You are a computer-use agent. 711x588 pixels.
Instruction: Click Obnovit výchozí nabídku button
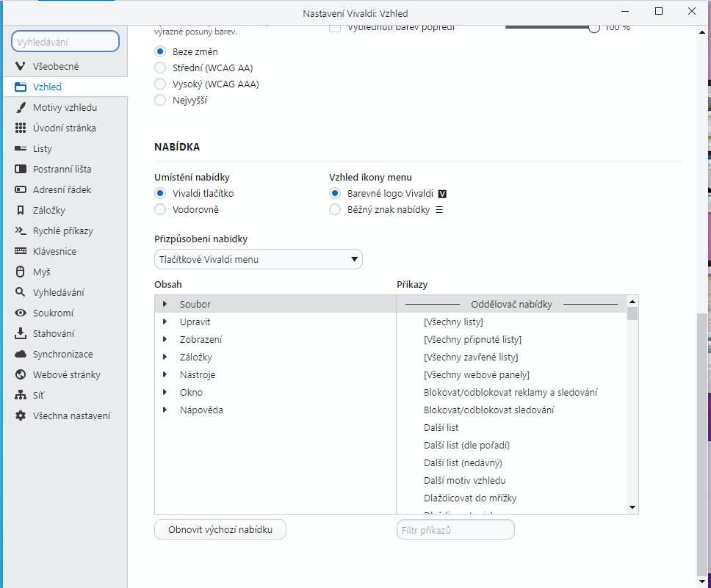(x=220, y=529)
